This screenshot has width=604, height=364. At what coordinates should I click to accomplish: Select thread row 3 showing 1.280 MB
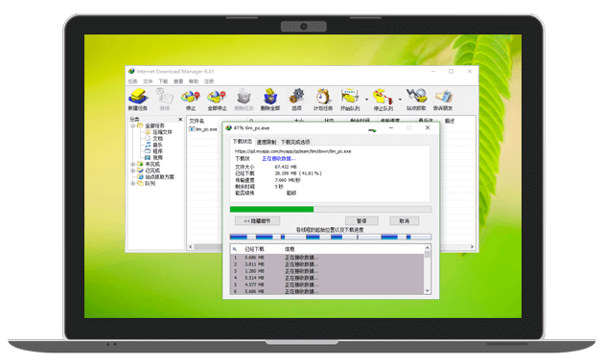[x=327, y=271]
